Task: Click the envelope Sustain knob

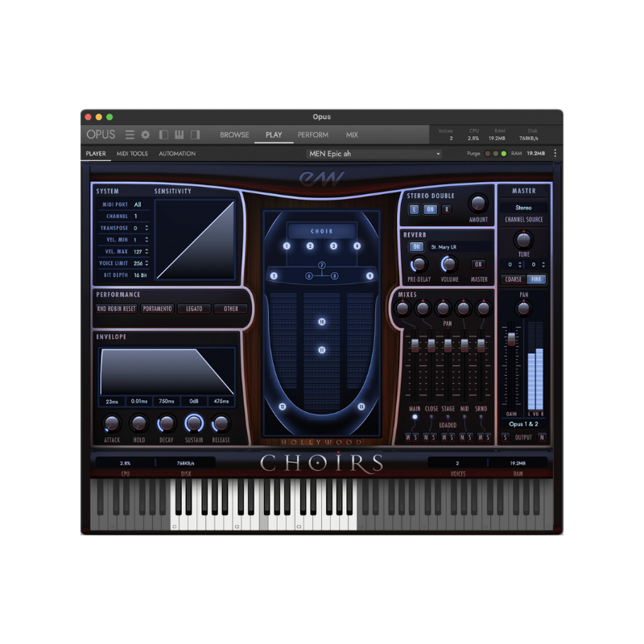Action: (194, 423)
